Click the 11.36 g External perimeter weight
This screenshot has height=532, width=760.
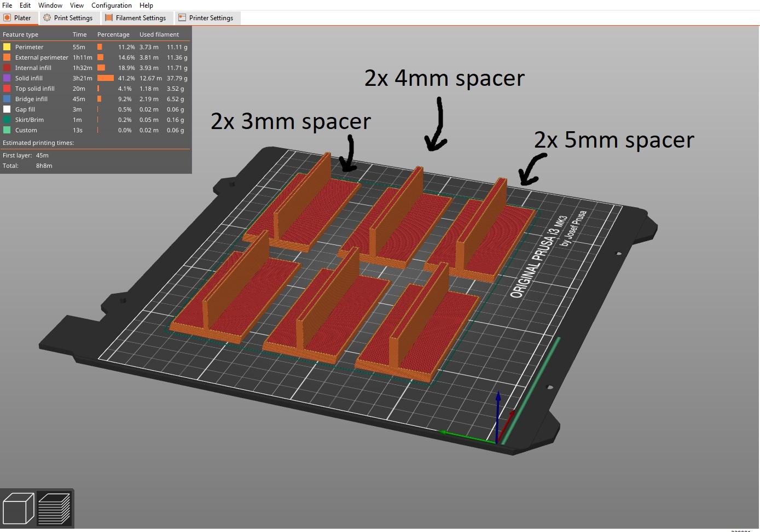click(177, 57)
